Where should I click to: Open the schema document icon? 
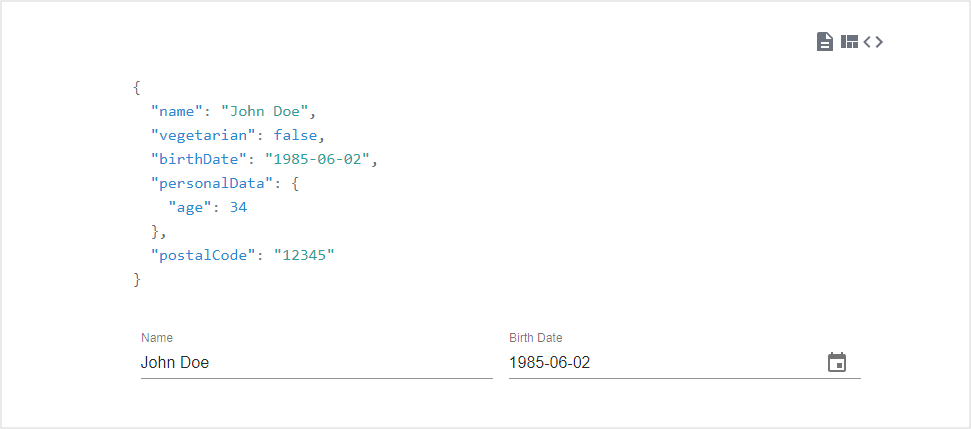[x=825, y=42]
